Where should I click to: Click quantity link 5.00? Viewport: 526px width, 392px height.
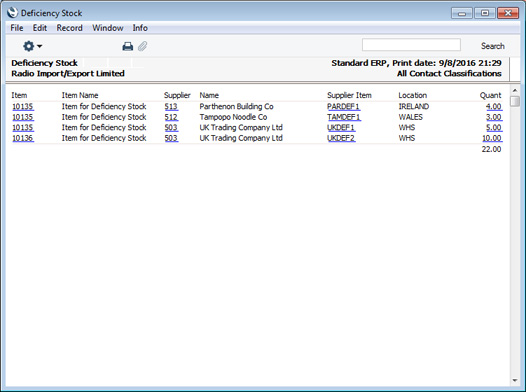pos(494,127)
